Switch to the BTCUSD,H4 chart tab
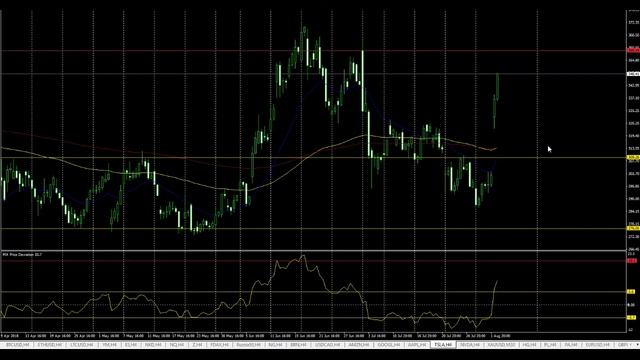The height and width of the screenshot is (360, 640). 18,345
